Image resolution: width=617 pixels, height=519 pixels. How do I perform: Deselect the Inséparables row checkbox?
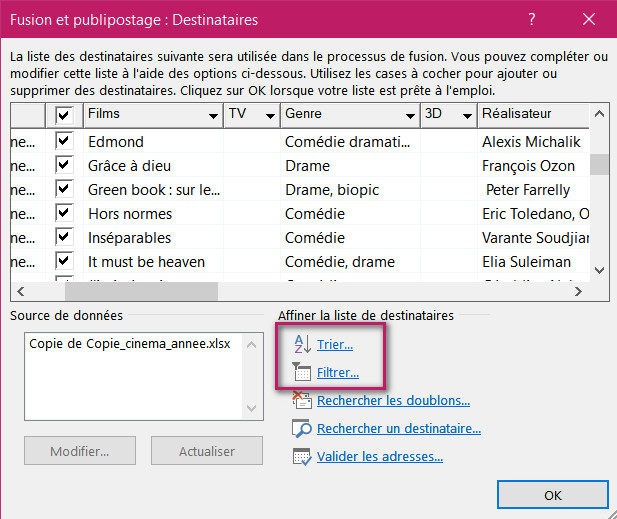coord(64,237)
